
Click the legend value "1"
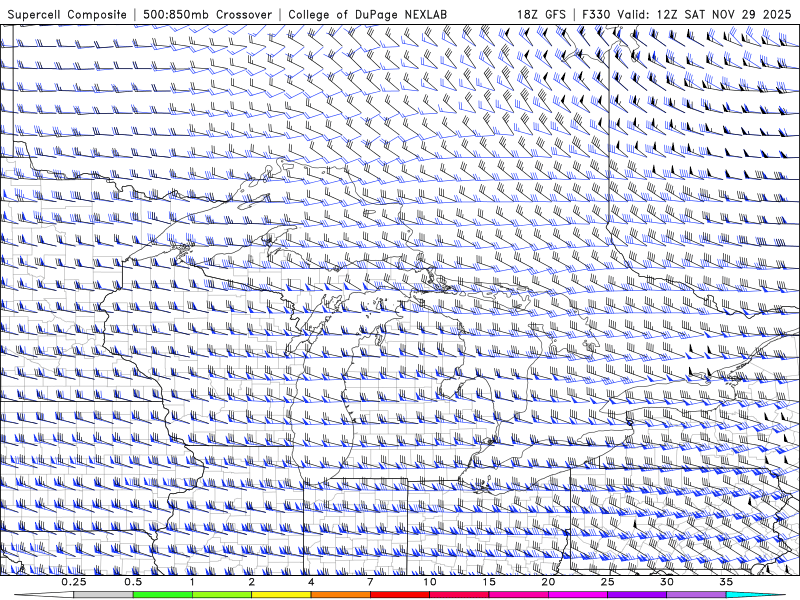192,582
